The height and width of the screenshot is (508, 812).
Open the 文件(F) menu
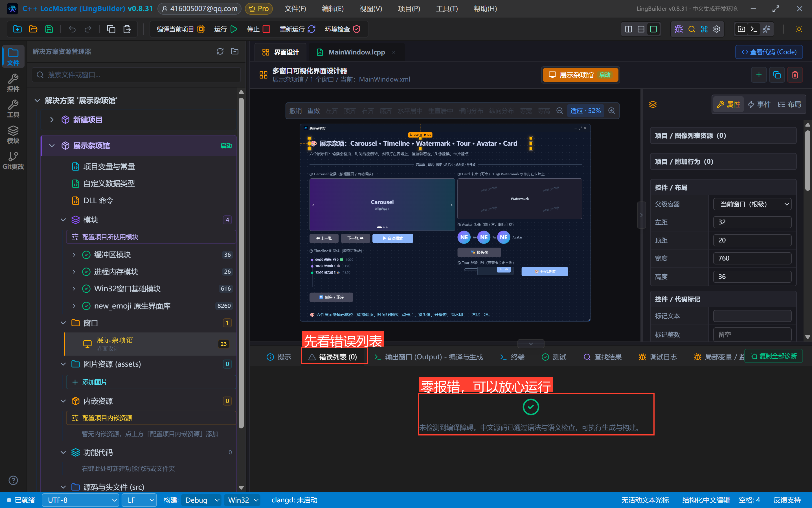point(295,8)
